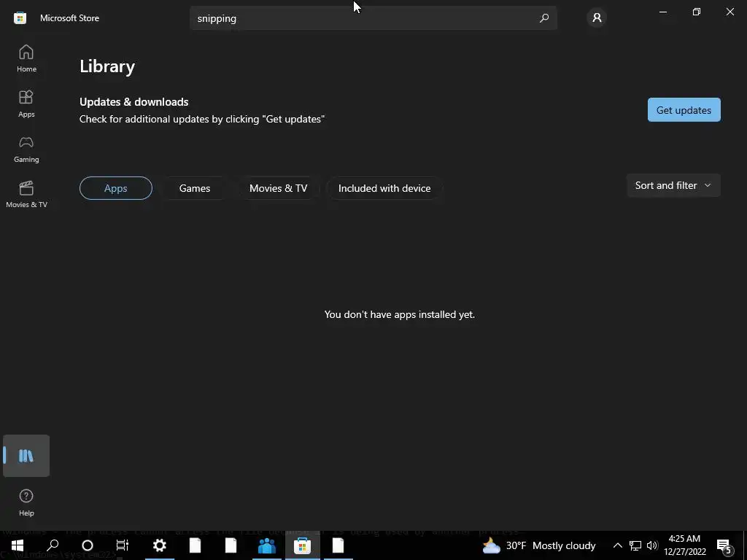This screenshot has width=747, height=560.
Task: Open taskbar search magnifier
Action: click(53, 545)
